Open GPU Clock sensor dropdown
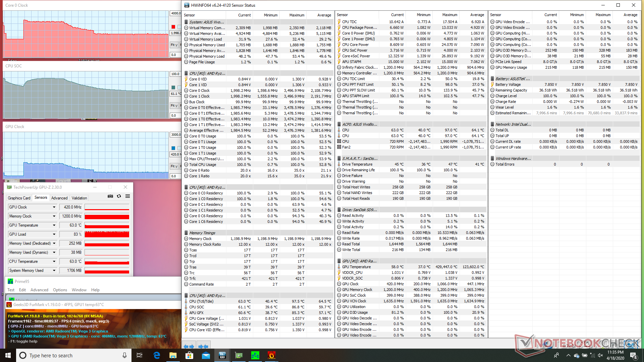The width and height of the screenshot is (644, 362). coord(54,207)
